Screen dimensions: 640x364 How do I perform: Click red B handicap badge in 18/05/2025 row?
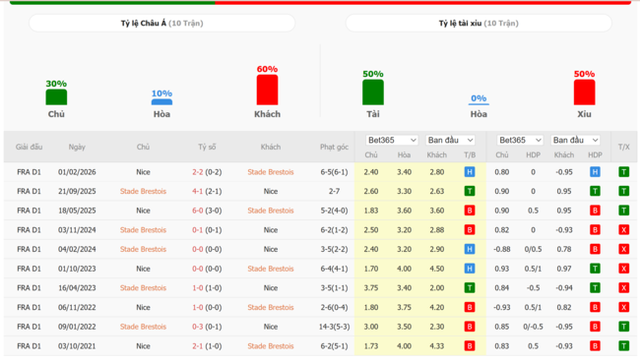pyautogui.click(x=595, y=211)
